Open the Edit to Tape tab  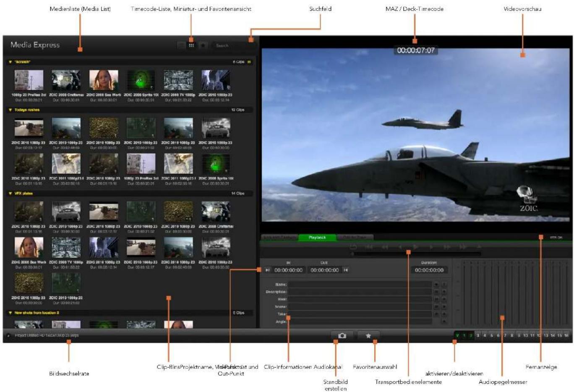tap(355, 238)
